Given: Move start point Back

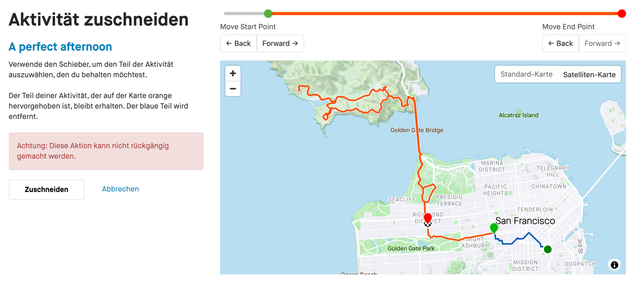Looking at the screenshot, I should [238, 43].
